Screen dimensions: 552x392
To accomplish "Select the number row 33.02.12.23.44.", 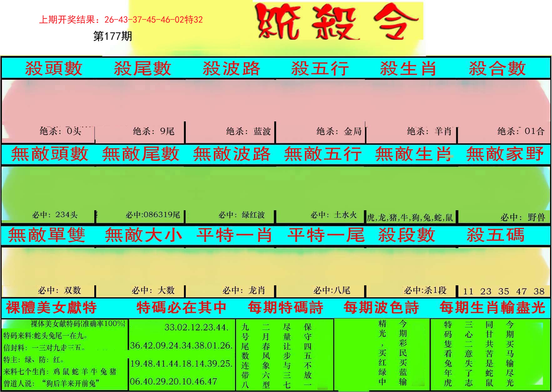I will (x=197, y=327).
